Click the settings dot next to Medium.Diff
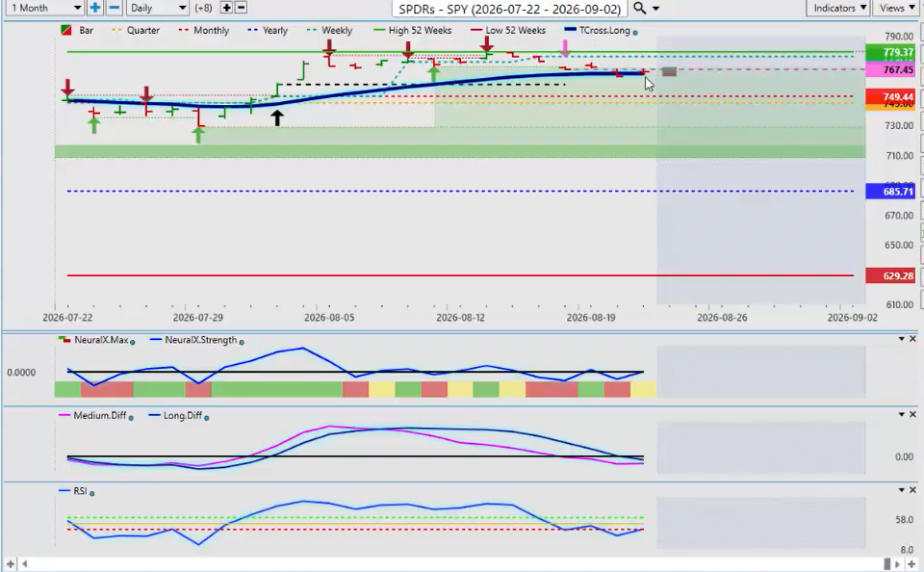The width and height of the screenshot is (924, 572). pos(131,418)
